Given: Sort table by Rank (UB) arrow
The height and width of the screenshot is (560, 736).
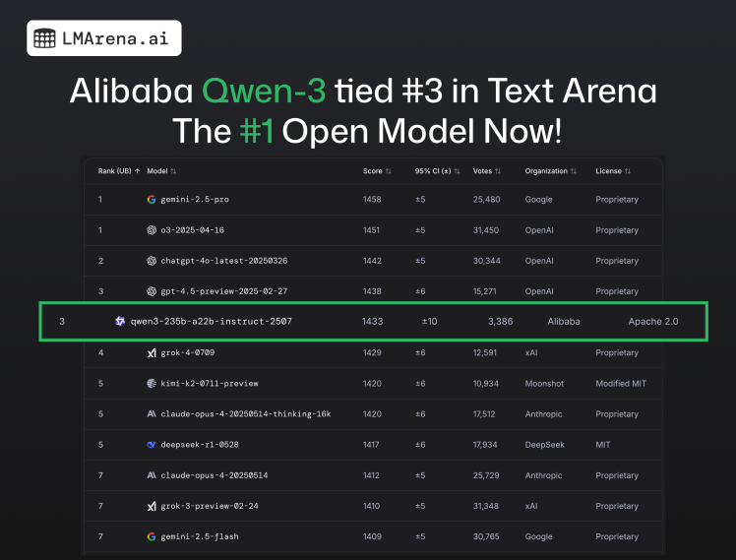Looking at the screenshot, I should click(137, 171).
